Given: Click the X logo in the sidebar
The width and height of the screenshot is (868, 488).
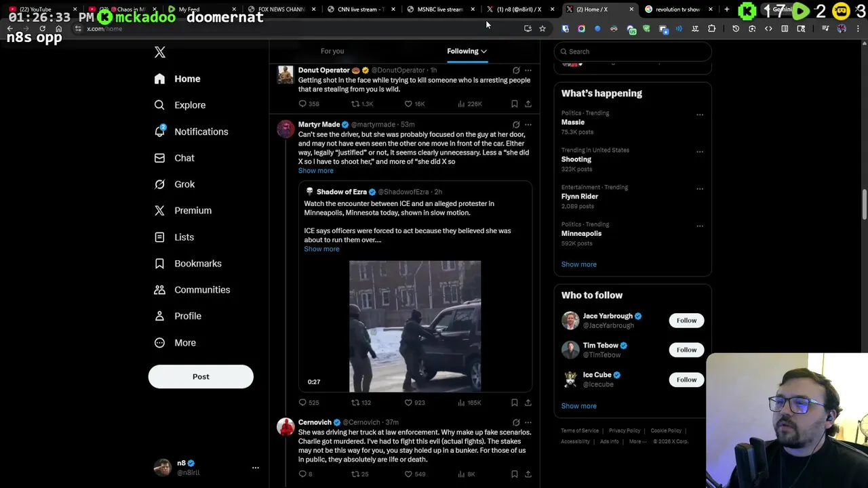Looking at the screenshot, I should coord(160,52).
